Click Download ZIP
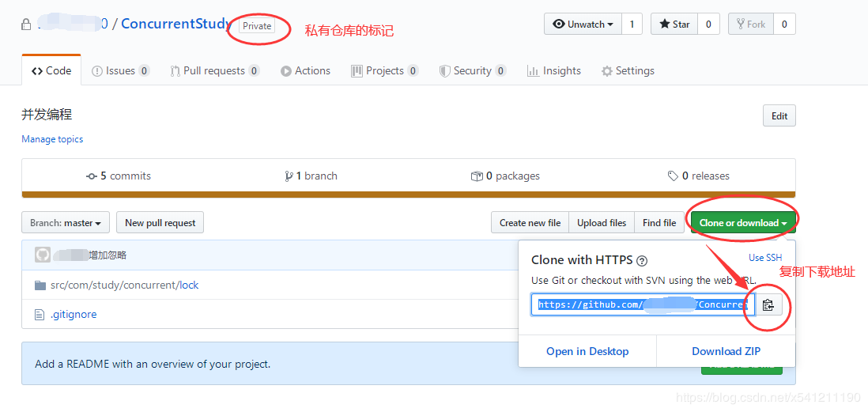This screenshot has height=412, width=868. pyautogui.click(x=726, y=351)
